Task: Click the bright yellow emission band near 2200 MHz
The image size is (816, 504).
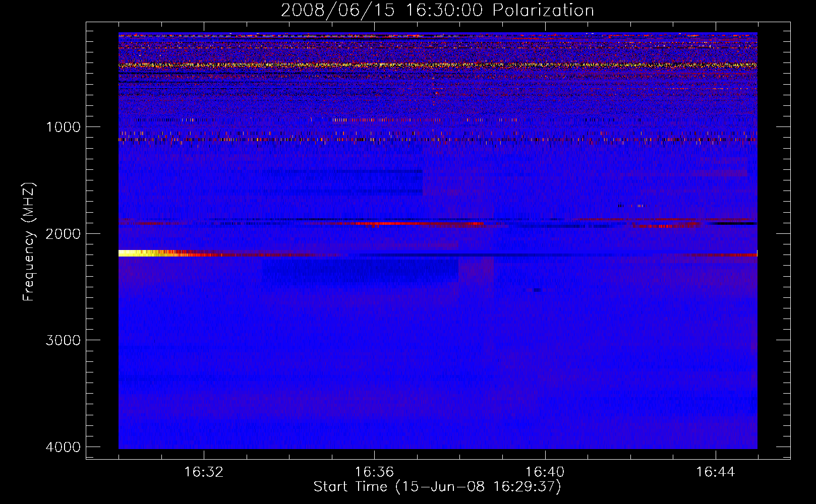Action: click(x=151, y=253)
